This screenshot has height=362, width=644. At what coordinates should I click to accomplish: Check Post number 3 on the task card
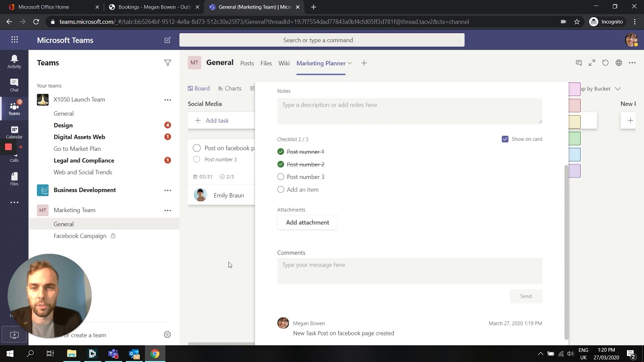tap(197, 159)
